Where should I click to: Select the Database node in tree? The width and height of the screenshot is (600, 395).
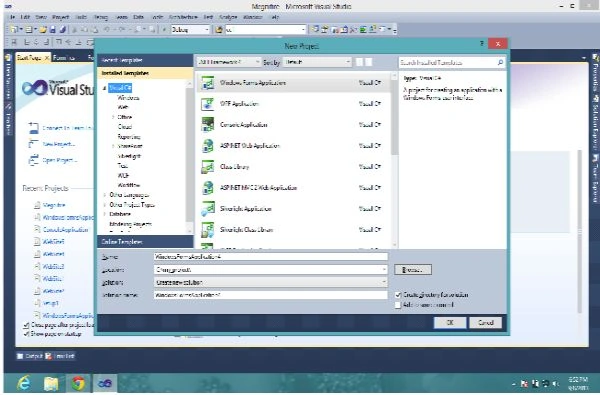pos(120,214)
